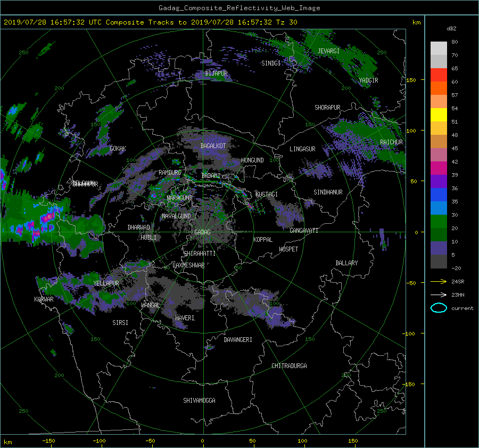The width and height of the screenshot is (479, 448).
Task: Click the RAICHUR city label
Action: pyautogui.click(x=391, y=142)
